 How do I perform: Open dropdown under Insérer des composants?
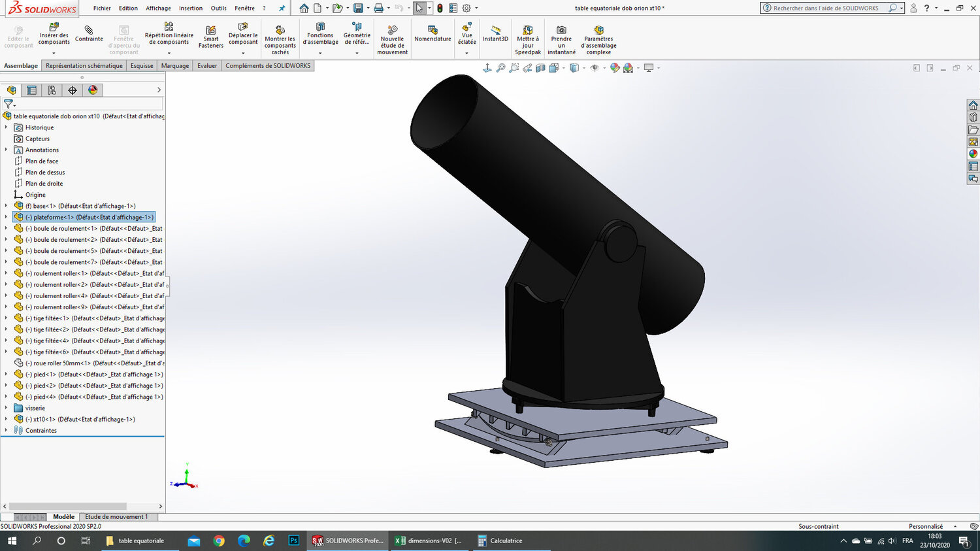click(x=54, y=53)
